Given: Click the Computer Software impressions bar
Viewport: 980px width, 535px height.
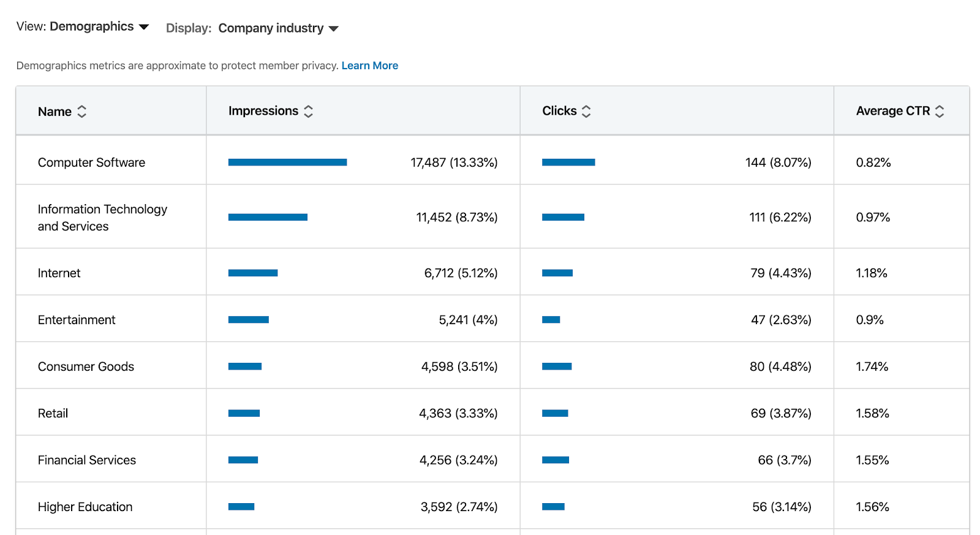Looking at the screenshot, I should tap(287, 162).
